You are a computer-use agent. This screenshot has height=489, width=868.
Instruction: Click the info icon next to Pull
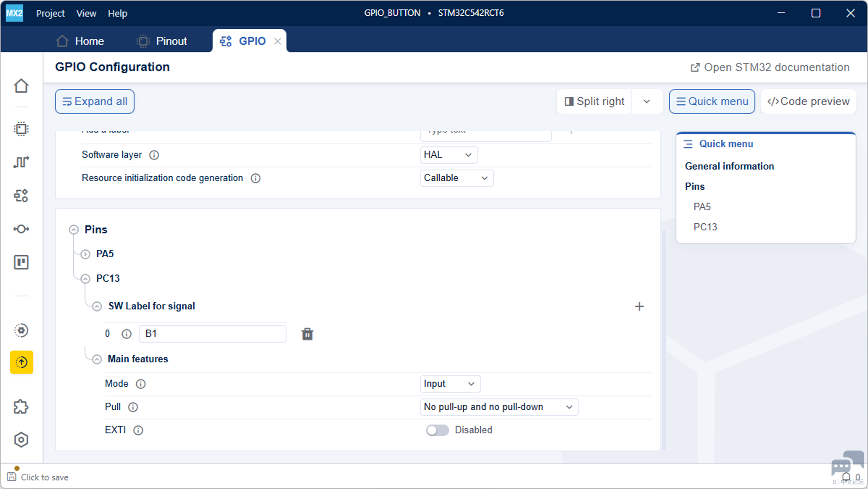point(133,407)
